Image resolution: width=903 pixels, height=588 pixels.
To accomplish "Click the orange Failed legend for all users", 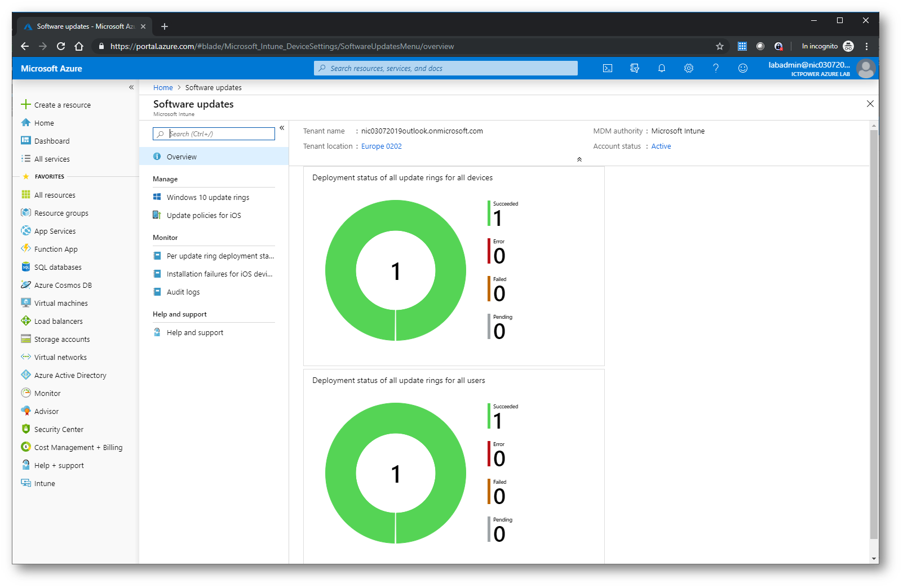I will (497, 492).
